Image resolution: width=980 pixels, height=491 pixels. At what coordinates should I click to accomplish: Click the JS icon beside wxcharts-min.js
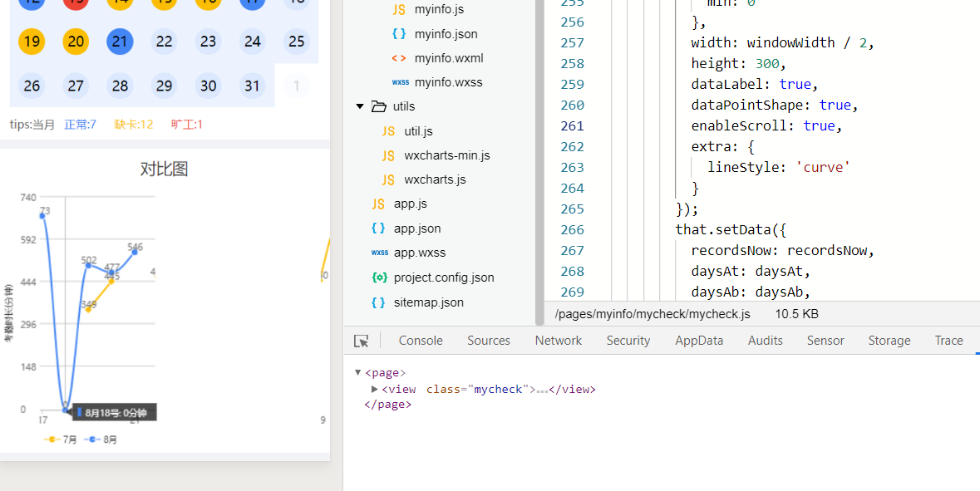[x=387, y=155]
